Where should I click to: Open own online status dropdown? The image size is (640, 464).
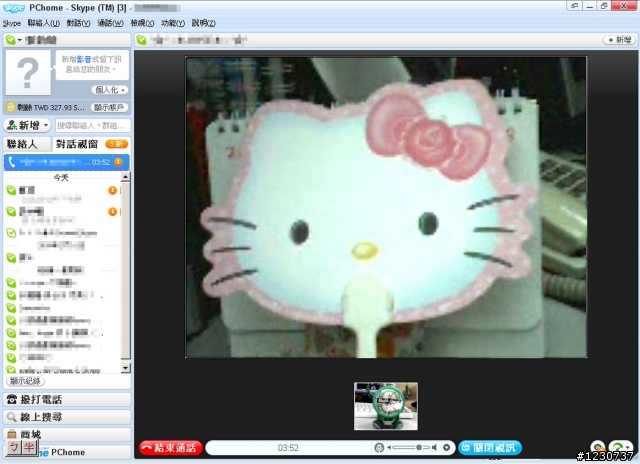(13, 40)
